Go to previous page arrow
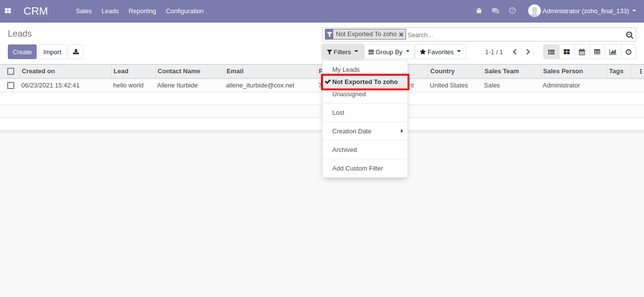 click(x=515, y=52)
